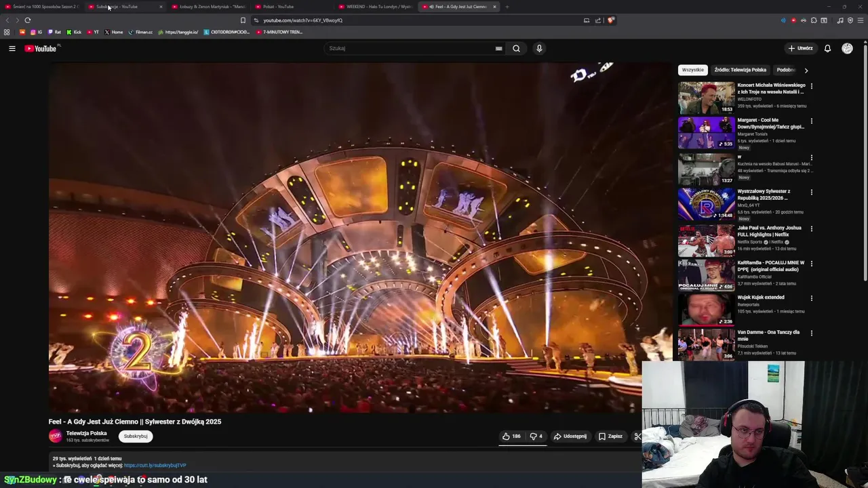This screenshot has width=868, height=488.
Task: Open the 'YT' bookmark
Action: 93,32
